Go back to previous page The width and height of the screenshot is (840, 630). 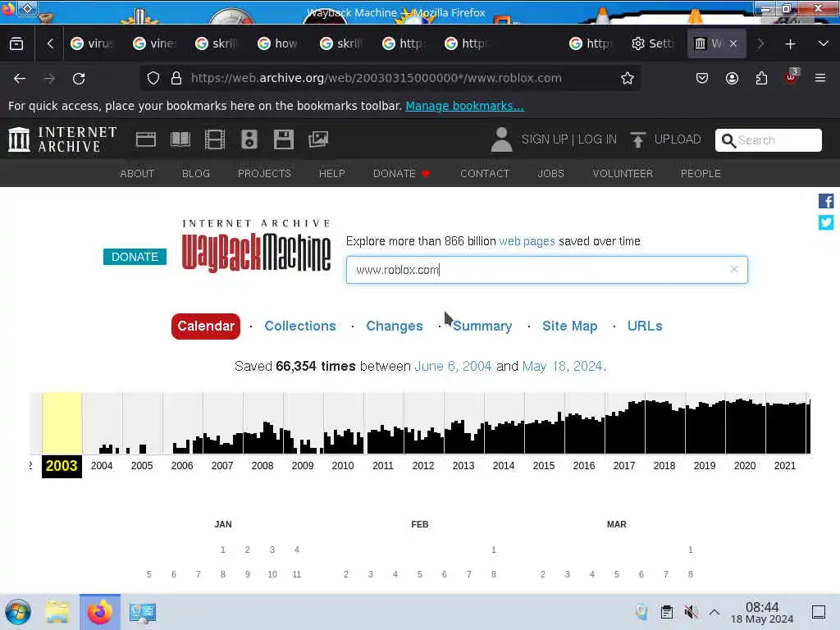coord(20,78)
